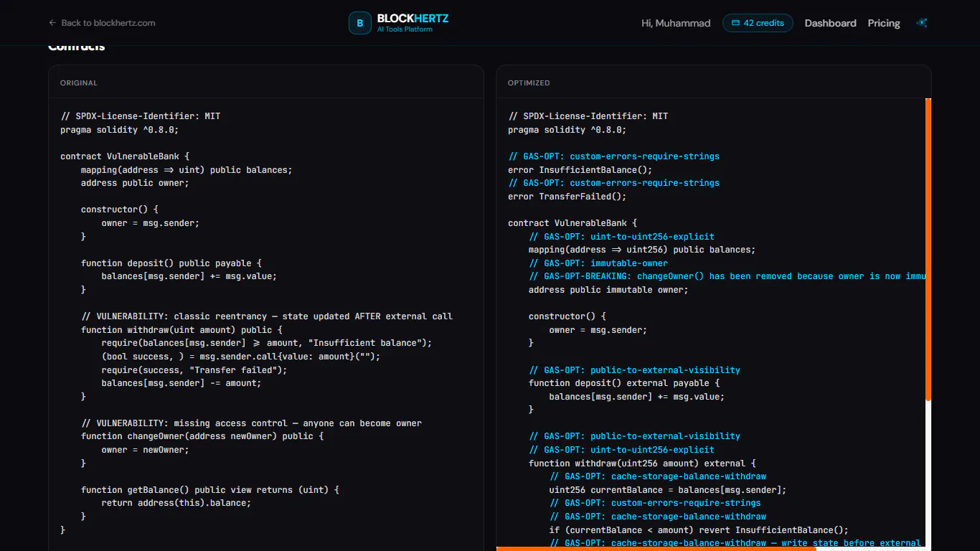980x551 pixels.
Task: Click the sparkle icon next to Pricing
Action: pos(922,23)
